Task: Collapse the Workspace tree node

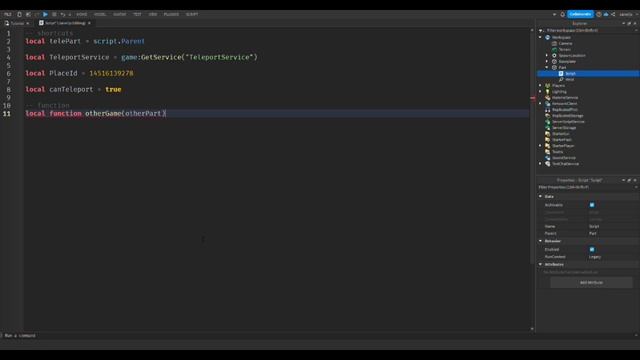Action: click(x=540, y=37)
